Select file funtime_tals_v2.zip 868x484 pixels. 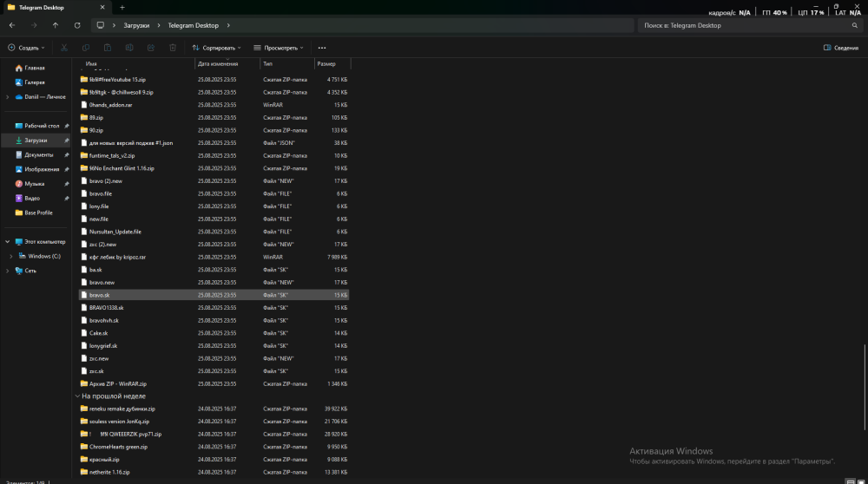112,155
